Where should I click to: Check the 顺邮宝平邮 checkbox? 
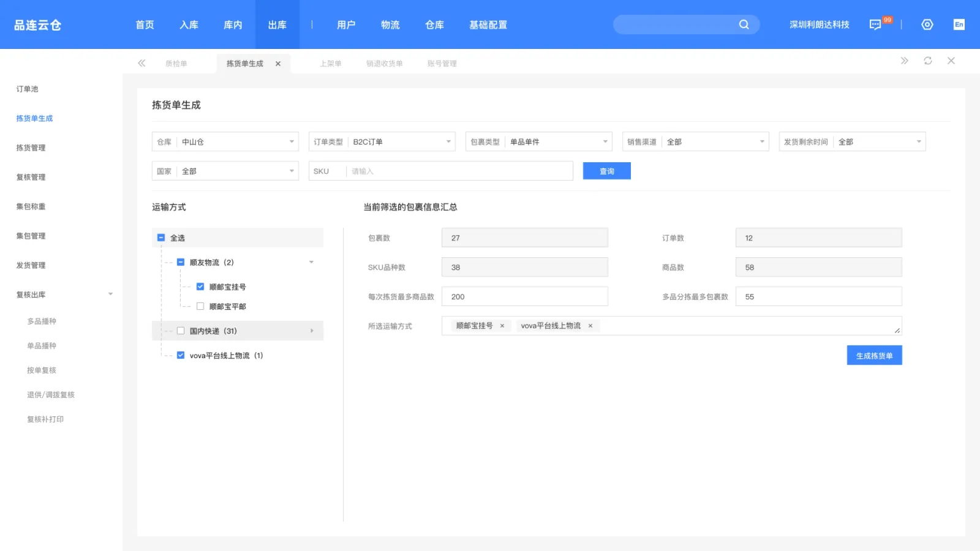pos(200,306)
